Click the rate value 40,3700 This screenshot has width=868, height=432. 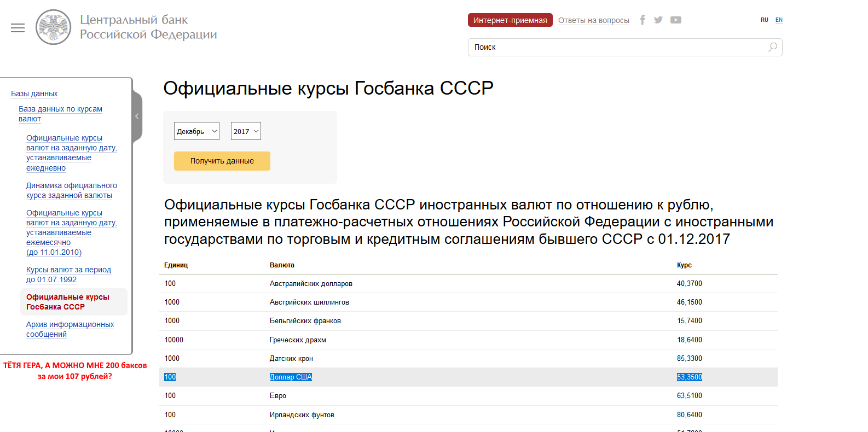[x=690, y=283]
